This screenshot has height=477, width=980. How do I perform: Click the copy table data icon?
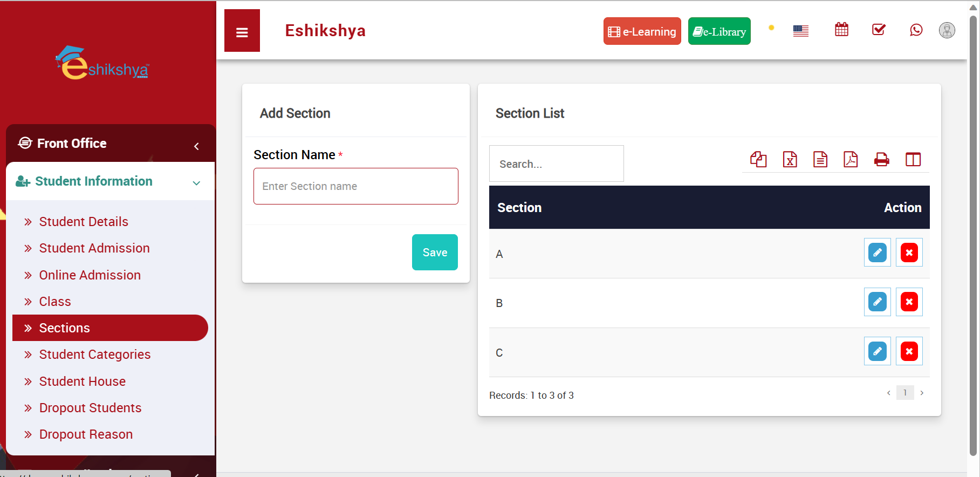(x=758, y=160)
